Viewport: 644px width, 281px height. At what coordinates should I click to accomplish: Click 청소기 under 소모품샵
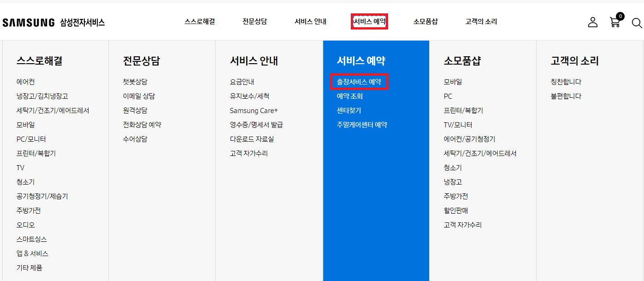coord(453,168)
